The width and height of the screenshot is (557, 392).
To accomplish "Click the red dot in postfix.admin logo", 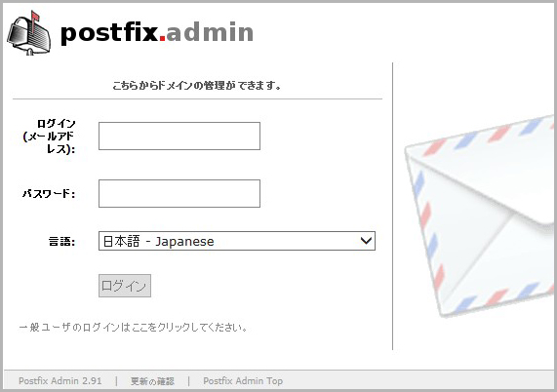I will pos(162,38).
